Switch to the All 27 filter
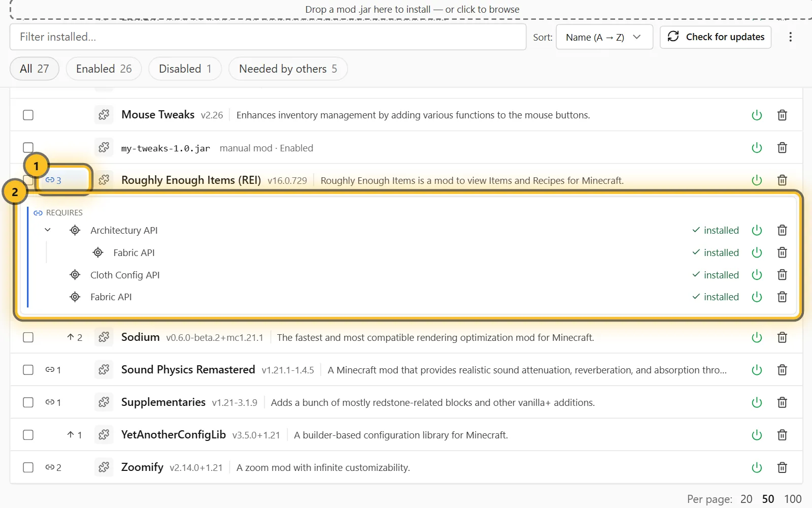Image resolution: width=812 pixels, height=508 pixels. [35, 69]
